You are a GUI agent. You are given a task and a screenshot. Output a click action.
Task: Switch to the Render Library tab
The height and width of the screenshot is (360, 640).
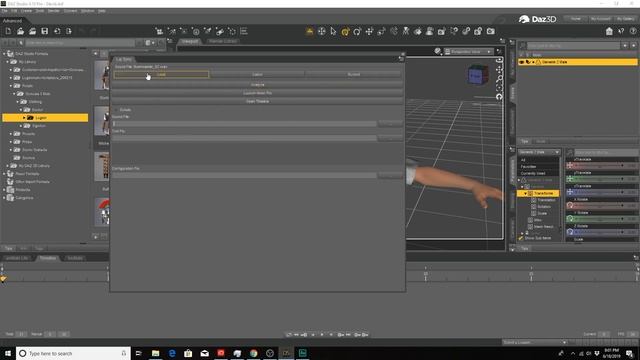coord(222,41)
